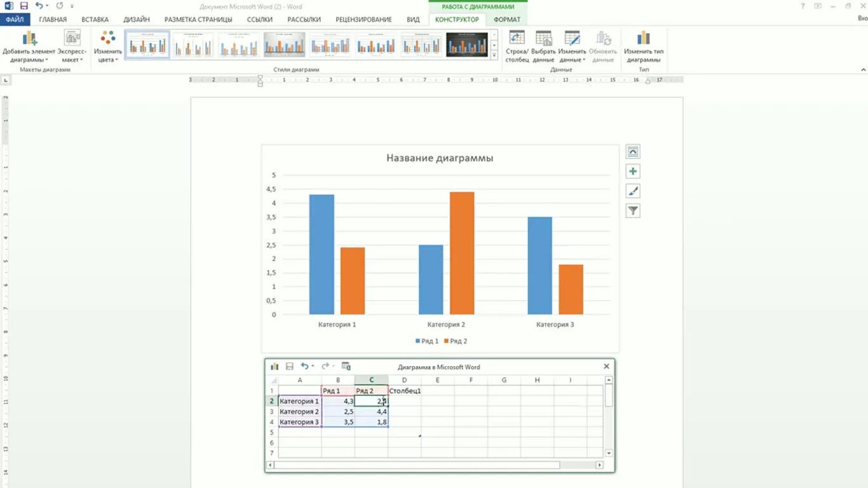Undo the last action in Word's title bar
The height and width of the screenshot is (488, 868).
39,6
